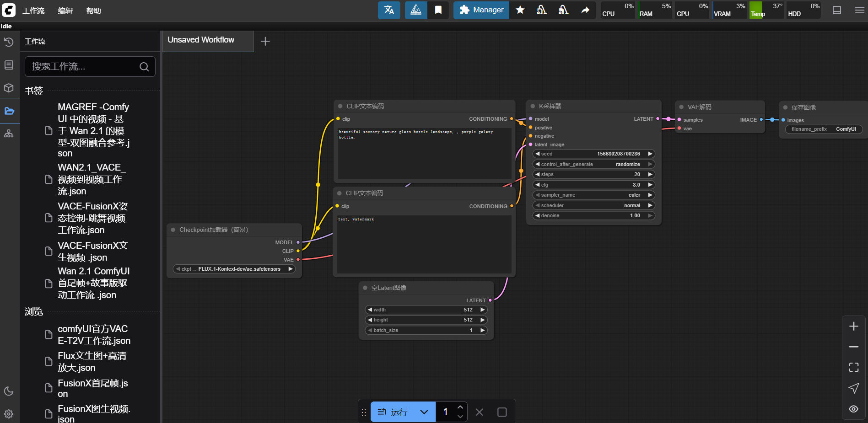The image size is (868, 423).
Task: Collapse the Checkpoint加载器 node dot
Action: (x=173, y=230)
